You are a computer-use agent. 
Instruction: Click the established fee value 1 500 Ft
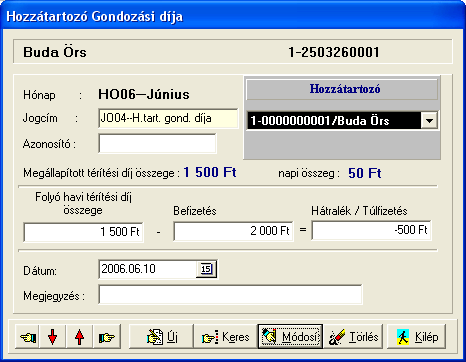pos(210,173)
